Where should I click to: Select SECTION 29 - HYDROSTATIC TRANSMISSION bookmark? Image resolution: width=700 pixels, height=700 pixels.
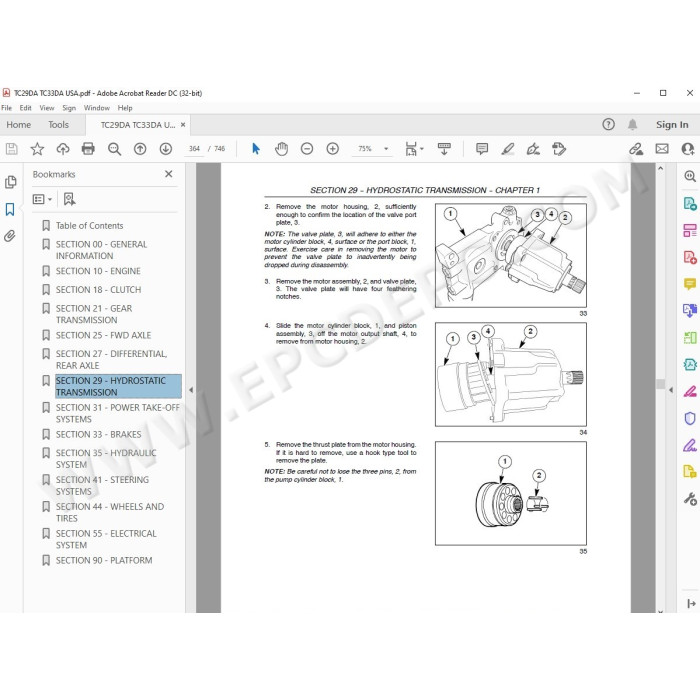click(118, 387)
